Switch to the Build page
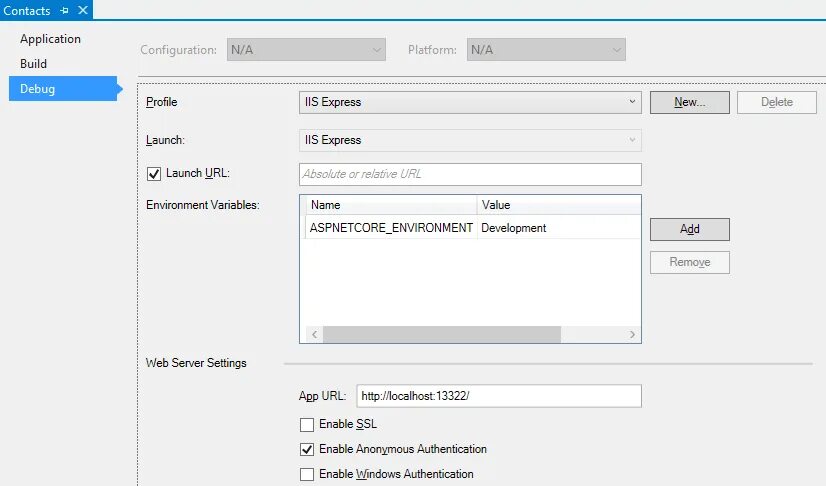This screenshot has height=486, width=826. (x=34, y=64)
